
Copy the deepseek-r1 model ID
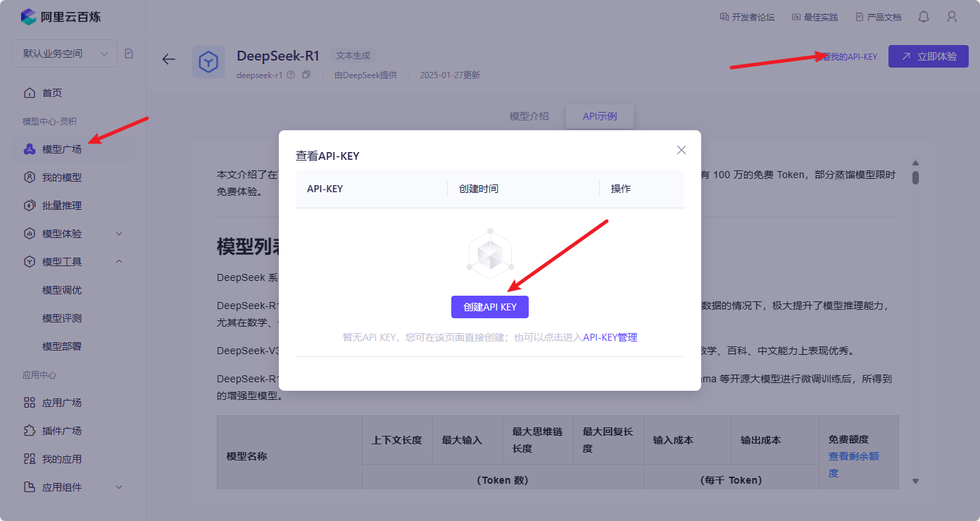tap(306, 75)
